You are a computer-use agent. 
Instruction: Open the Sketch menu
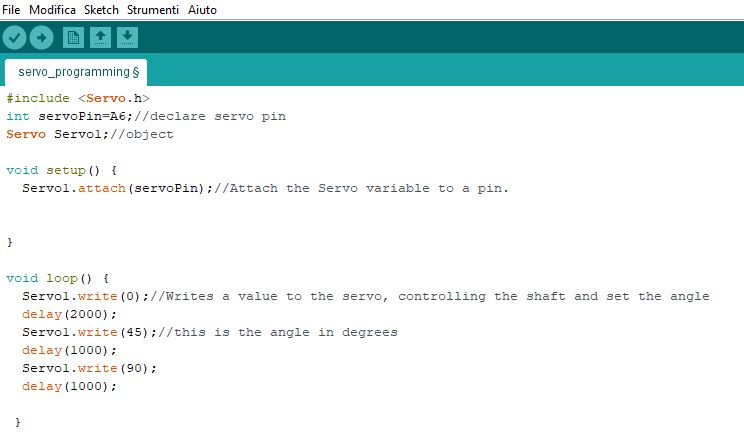pyautogui.click(x=101, y=9)
